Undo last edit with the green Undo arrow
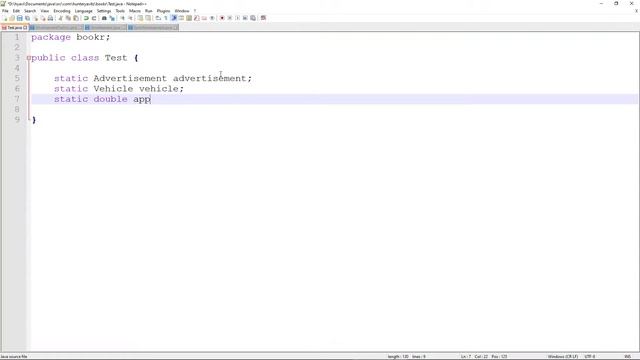Image resolution: width=640 pixels, height=360 pixels. click(x=86, y=18)
